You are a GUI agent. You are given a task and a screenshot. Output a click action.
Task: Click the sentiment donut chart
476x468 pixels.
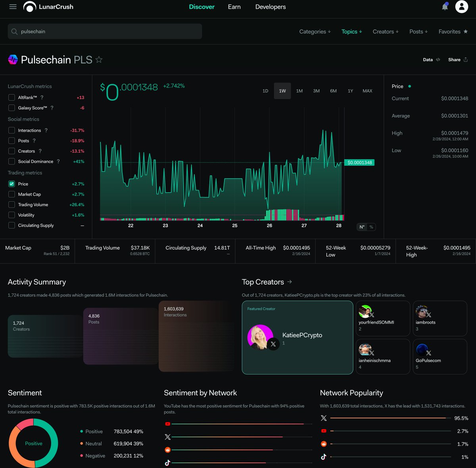click(34, 443)
